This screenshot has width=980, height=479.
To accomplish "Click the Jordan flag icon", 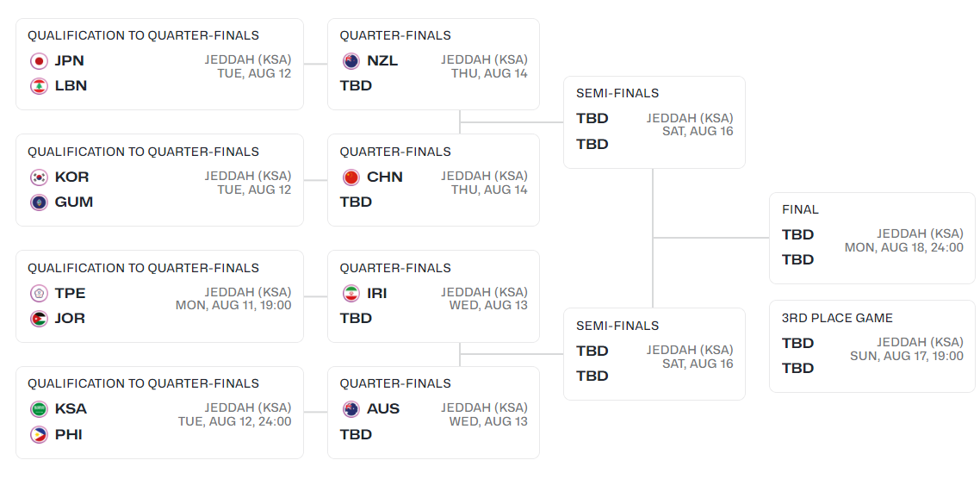I will pos(39,319).
